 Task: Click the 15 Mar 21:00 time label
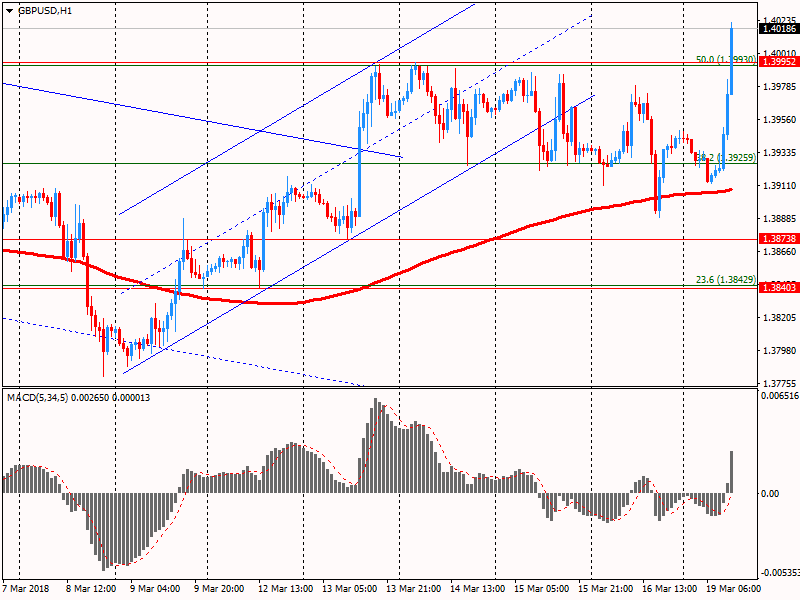(606, 589)
